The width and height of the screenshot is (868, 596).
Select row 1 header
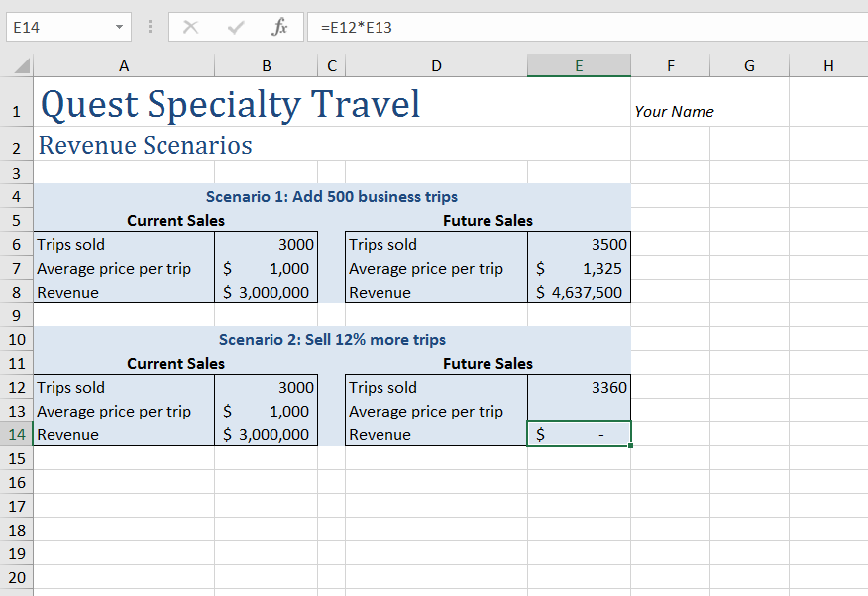[17, 102]
